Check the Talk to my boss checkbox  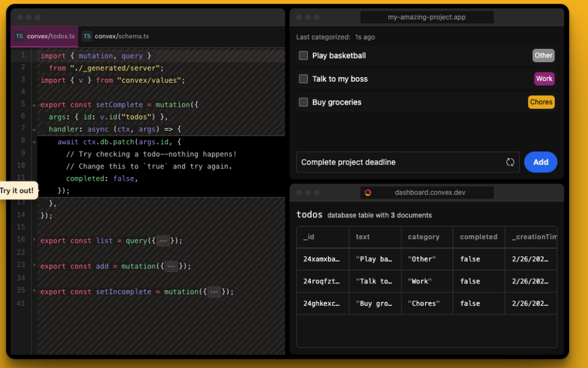[303, 79]
